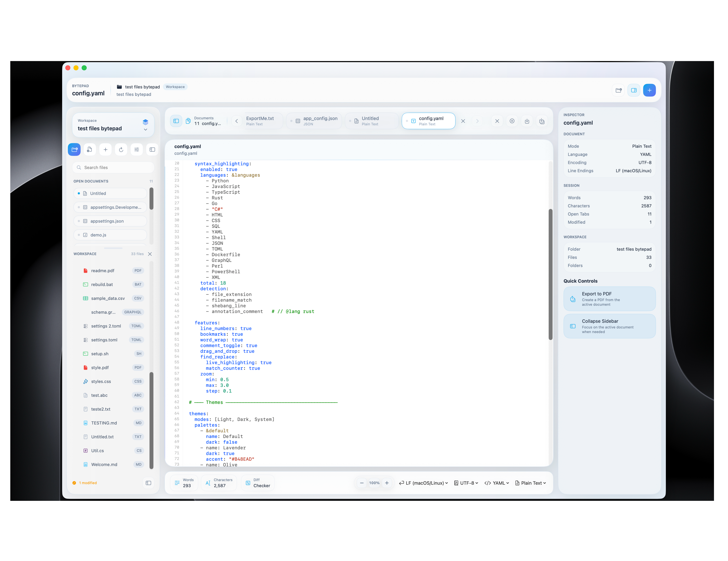728x561 pixels.
Task: Click the plus button in the top-right corner
Action: [650, 90]
